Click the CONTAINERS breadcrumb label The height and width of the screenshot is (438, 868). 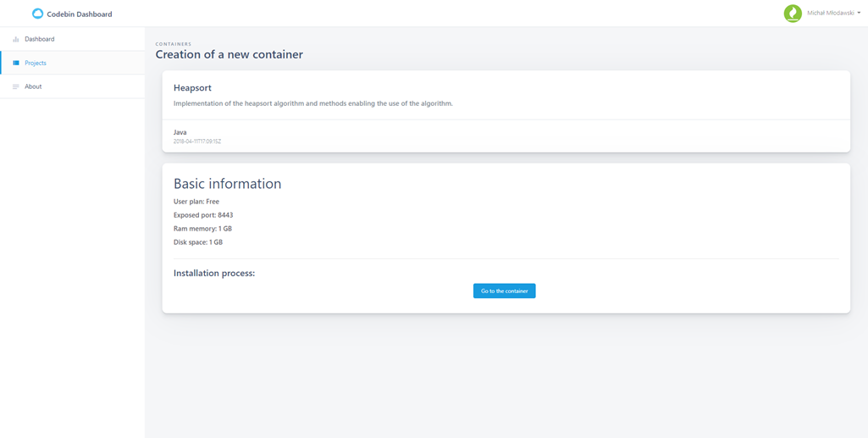click(x=174, y=44)
